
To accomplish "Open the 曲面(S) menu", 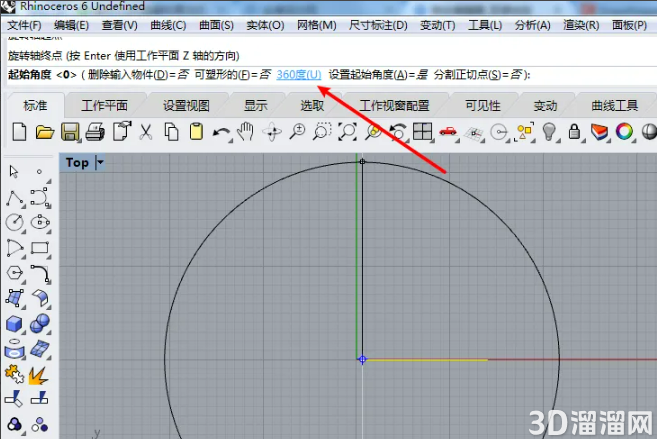I will click(x=216, y=25).
